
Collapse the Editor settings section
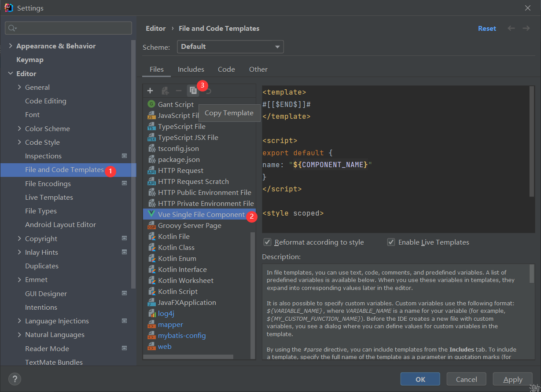pyautogui.click(x=11, y=73)
